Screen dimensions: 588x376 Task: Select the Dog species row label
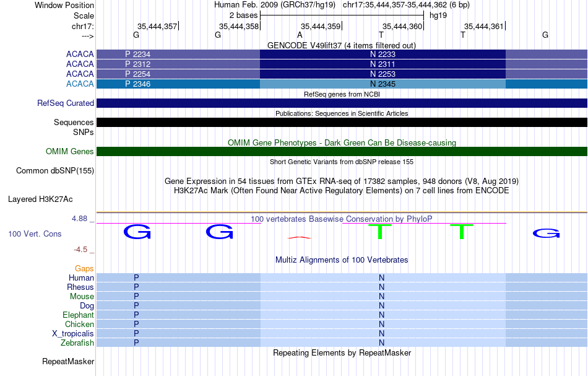pyautogui.click(x=87, y=306)
